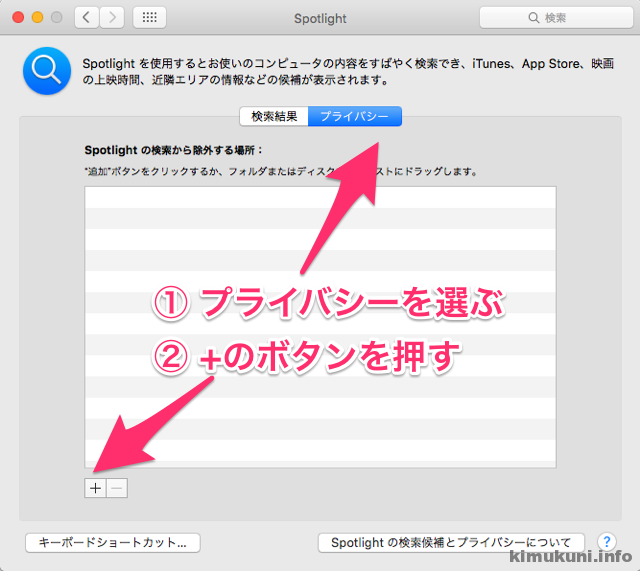This screenshot has width=640, height=571.
Task: Click the minus button to remove a location
Action: pyautogui.click(x=117, y=488)
